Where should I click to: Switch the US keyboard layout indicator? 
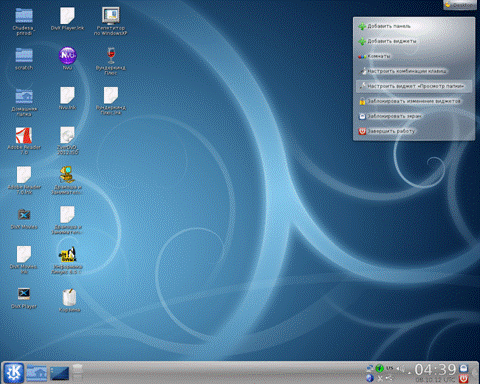click(390, 368)
